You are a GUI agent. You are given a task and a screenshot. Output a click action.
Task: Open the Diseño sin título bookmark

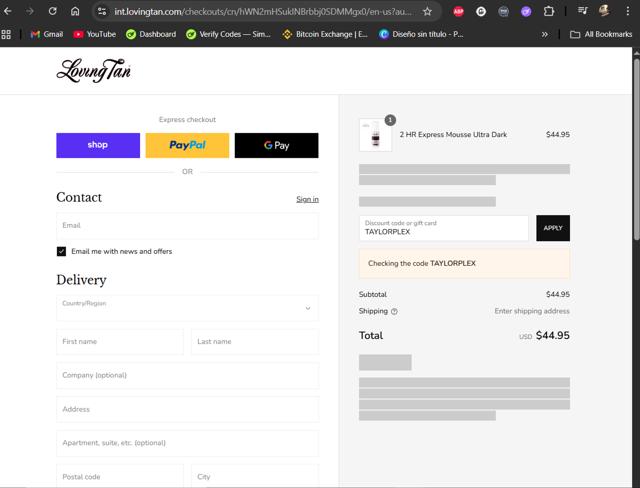point(421,34)
